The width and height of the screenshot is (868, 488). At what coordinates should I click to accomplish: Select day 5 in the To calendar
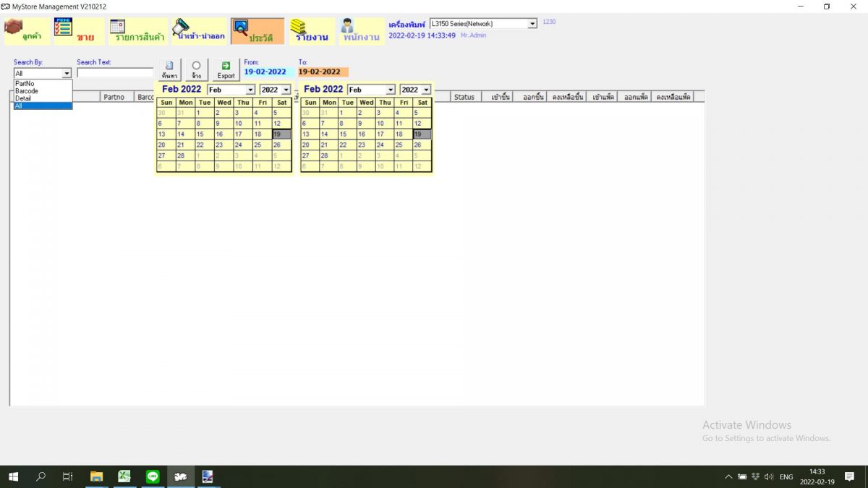tap(422, 113)
